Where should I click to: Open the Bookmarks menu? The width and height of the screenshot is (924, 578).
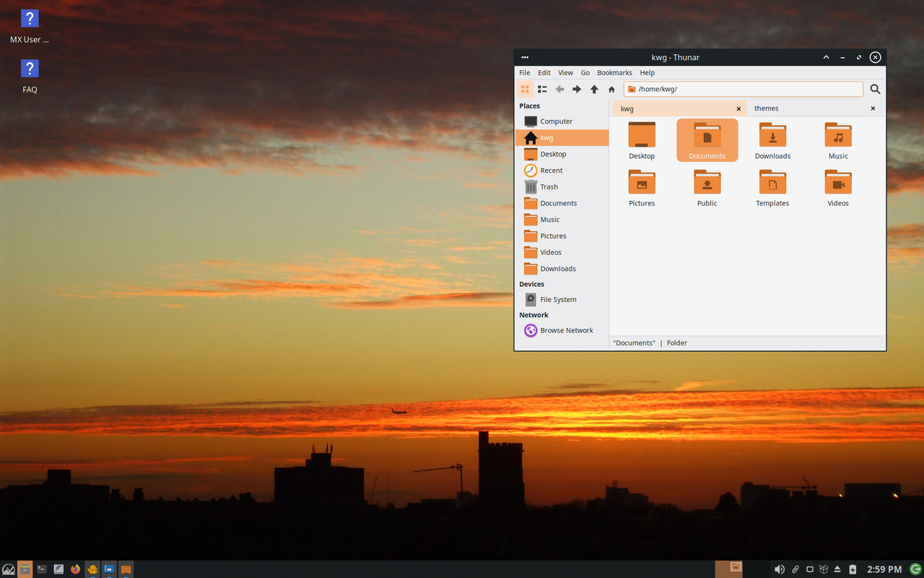click(x=614, y=72)
